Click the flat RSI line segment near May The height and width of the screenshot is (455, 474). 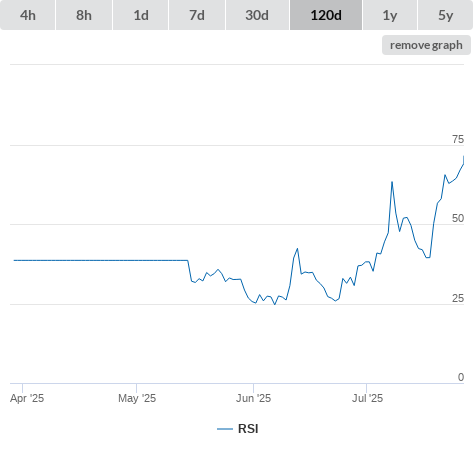[x=137, y=260]
